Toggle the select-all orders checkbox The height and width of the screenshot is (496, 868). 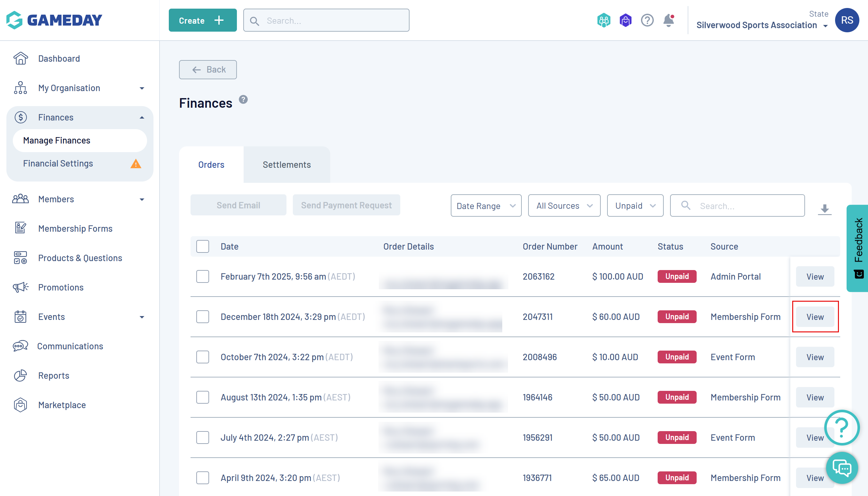pos(202,246)
